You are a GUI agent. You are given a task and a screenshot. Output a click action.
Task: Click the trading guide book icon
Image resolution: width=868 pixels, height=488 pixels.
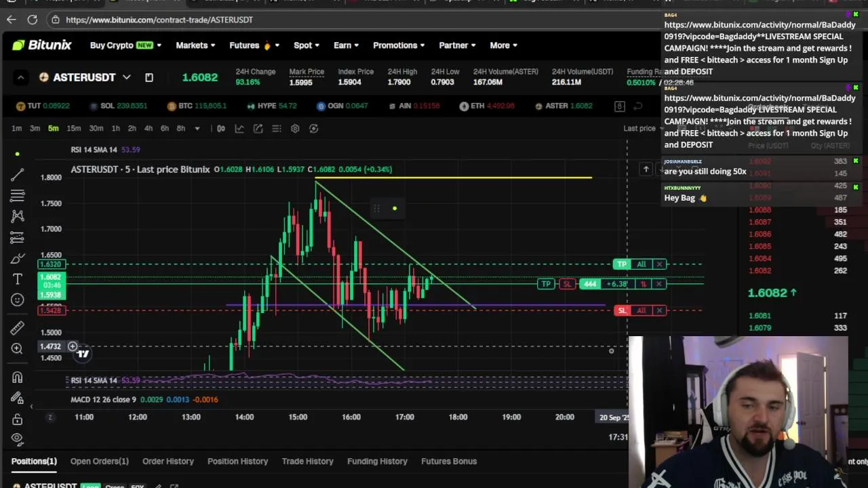pos(149,77)
